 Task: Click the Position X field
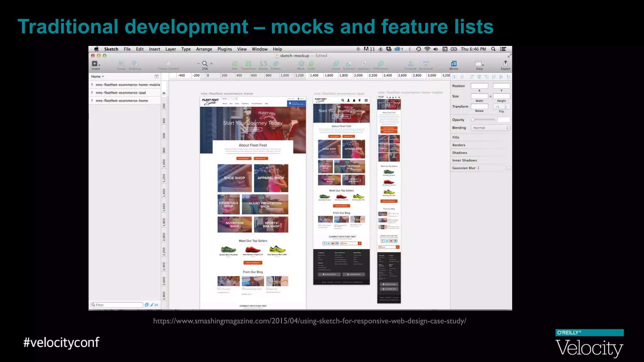479,86
